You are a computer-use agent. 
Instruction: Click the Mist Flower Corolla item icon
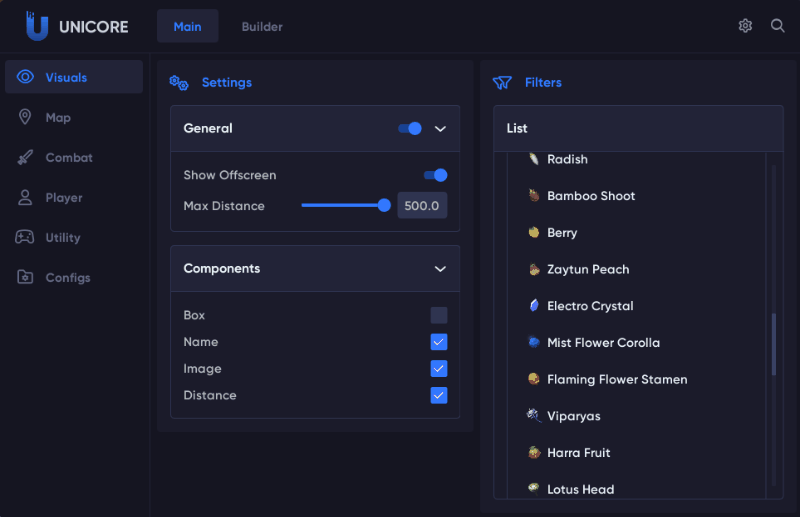click(x=534, y=342)
